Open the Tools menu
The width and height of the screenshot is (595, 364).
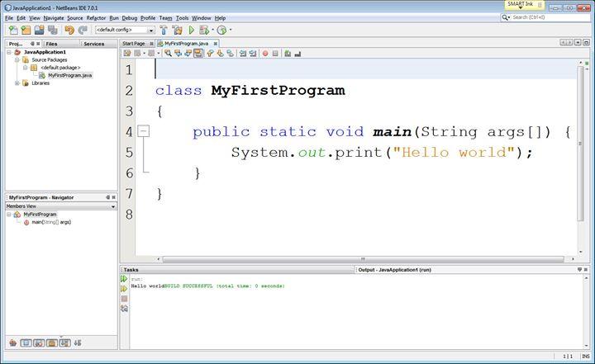point(182,18)
